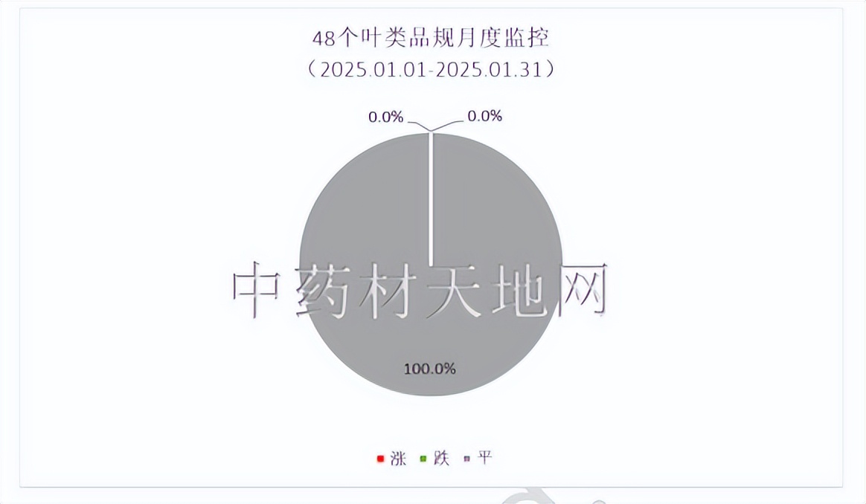Select the 跌 legend label
The image size is (866, 504).
(441, 458)
